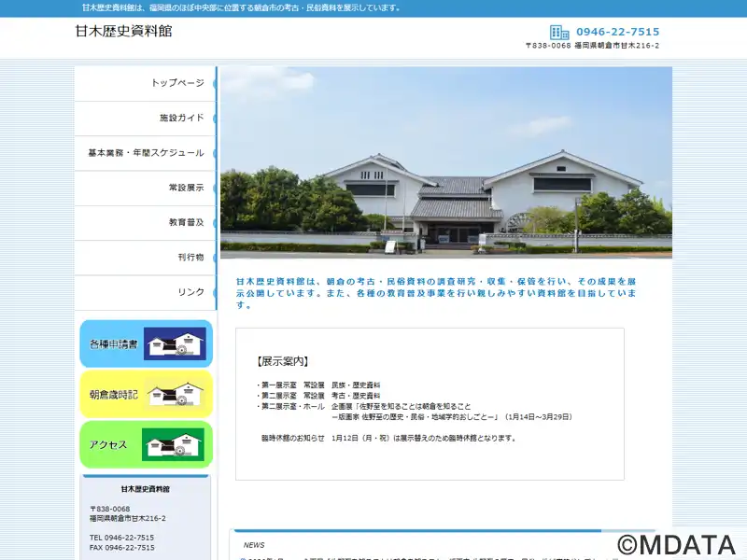747x560 pixels.
Task: Click the museum icon on アクセス banner
Action: [x=173, y=444]
